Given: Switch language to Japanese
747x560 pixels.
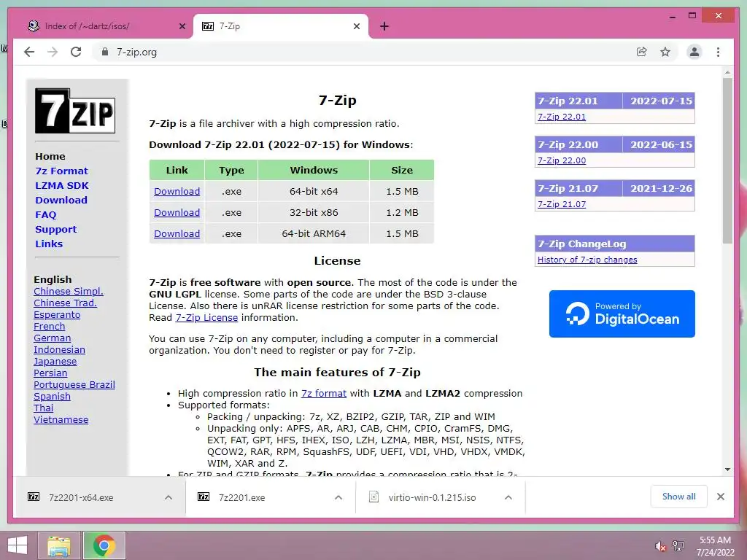Looking at the screenshot, I should (55, 362).
